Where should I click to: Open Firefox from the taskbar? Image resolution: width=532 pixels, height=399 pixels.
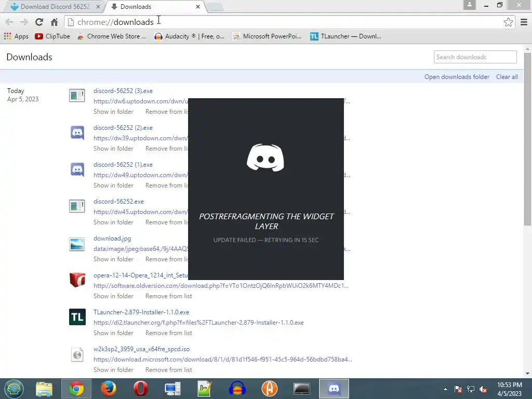tap(109, 389)
